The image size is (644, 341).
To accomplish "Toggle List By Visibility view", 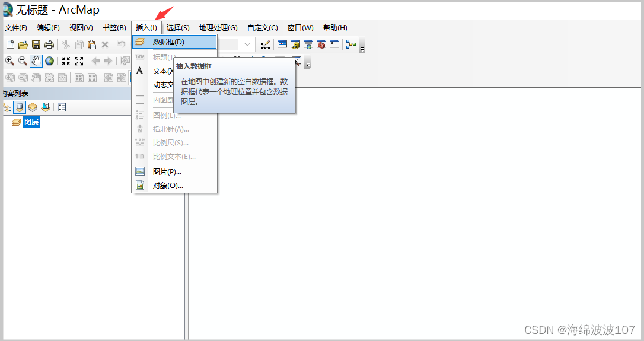I will 33,107.
